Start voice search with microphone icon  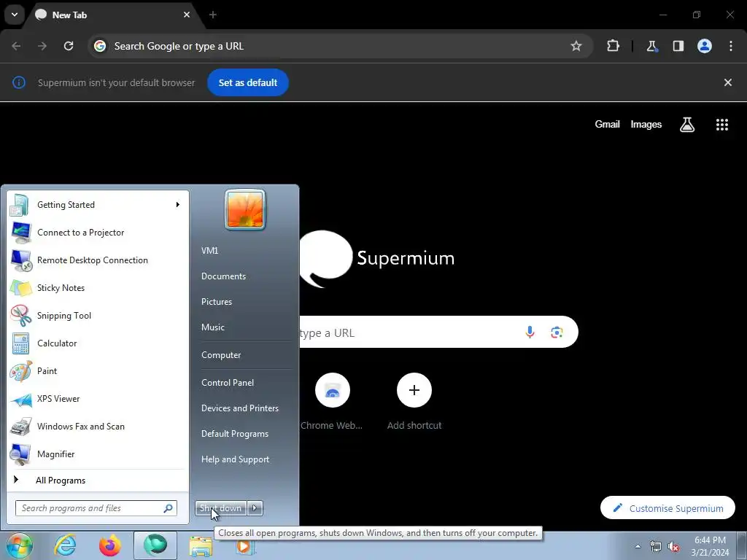pos(530,332)
